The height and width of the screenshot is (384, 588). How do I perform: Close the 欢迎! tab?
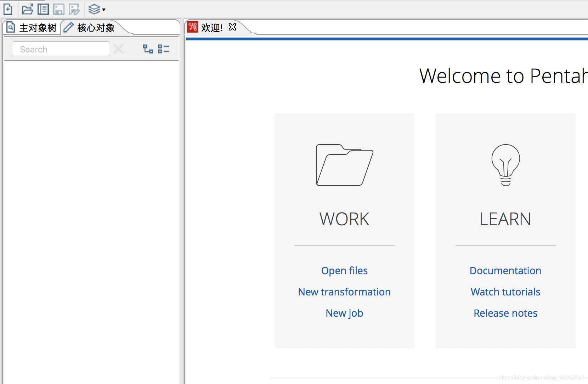(232, 27)
